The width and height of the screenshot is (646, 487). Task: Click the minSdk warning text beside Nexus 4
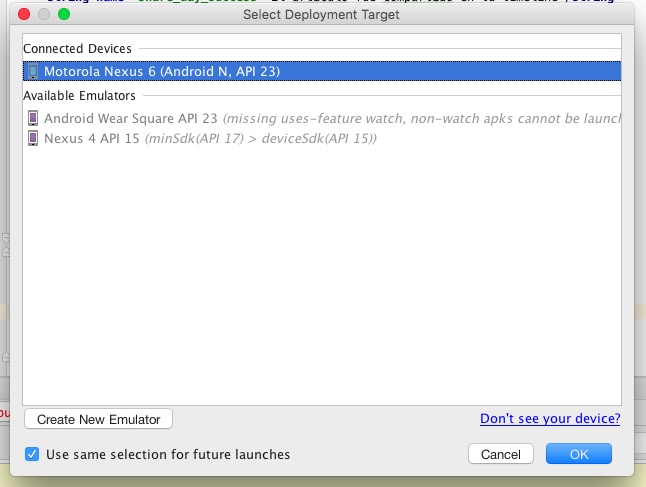pos(261,138)
